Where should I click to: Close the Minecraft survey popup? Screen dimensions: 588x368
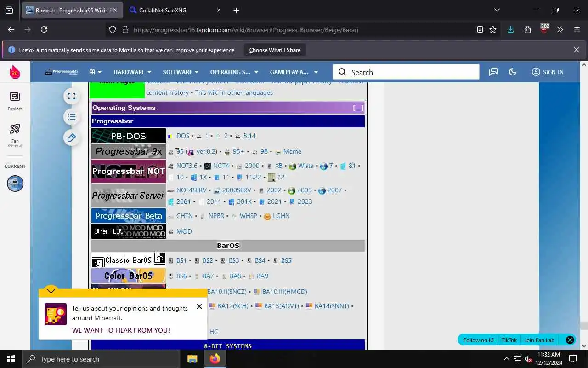tap(199, 306)
